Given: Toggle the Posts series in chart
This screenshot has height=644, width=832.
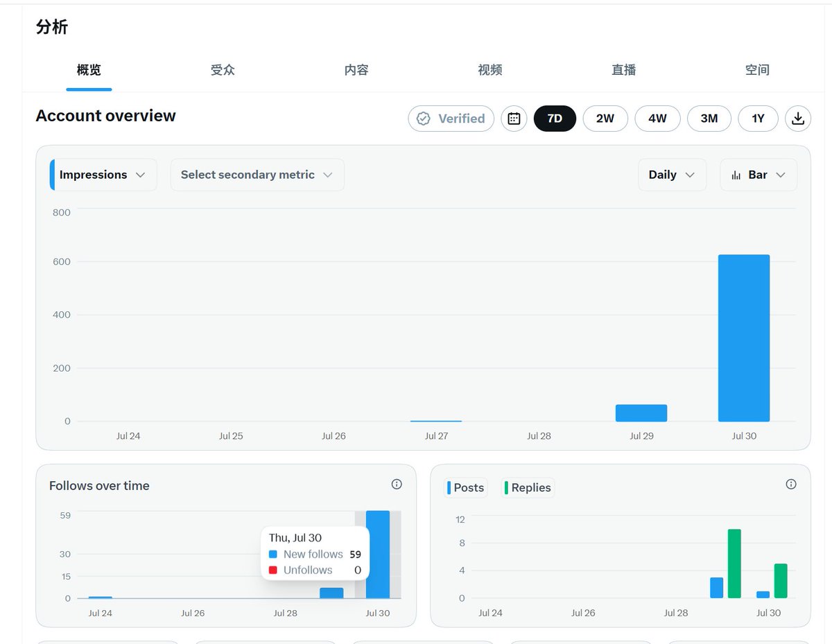Looking at the screenshot, I should click(466, 488).
